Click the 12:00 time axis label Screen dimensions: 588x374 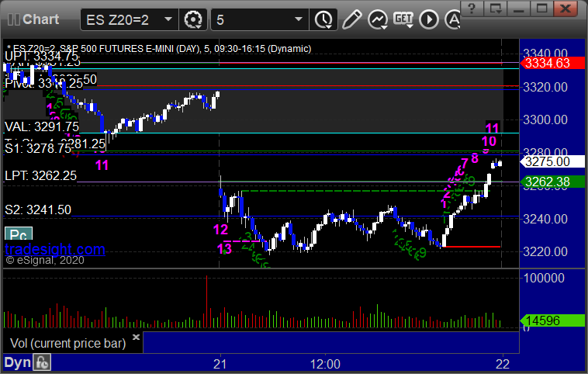(x=325, y=364)
